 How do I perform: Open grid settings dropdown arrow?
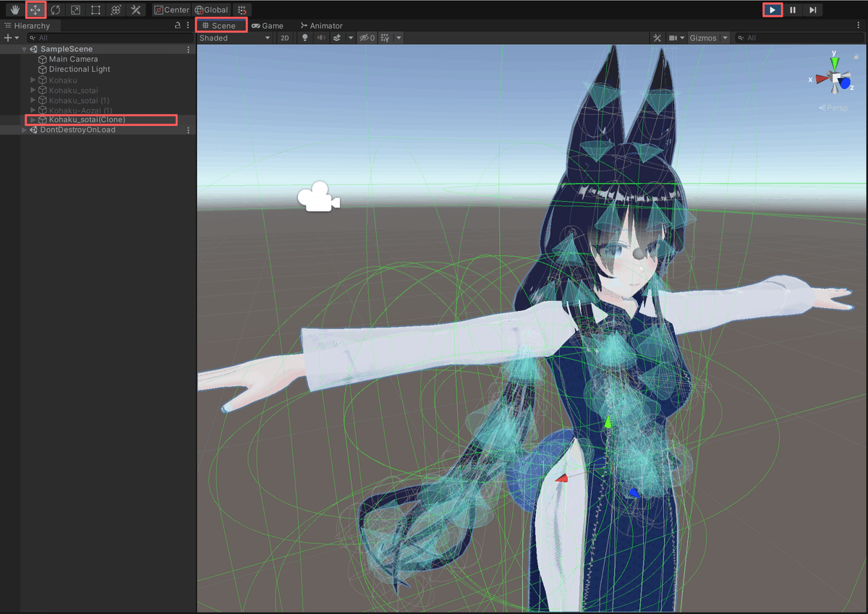399,38
